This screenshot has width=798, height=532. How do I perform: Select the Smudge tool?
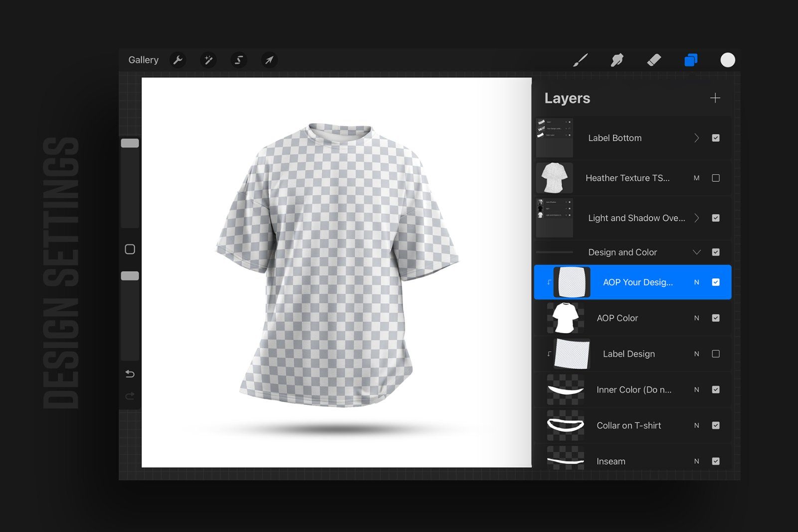(x=617, y=60)
